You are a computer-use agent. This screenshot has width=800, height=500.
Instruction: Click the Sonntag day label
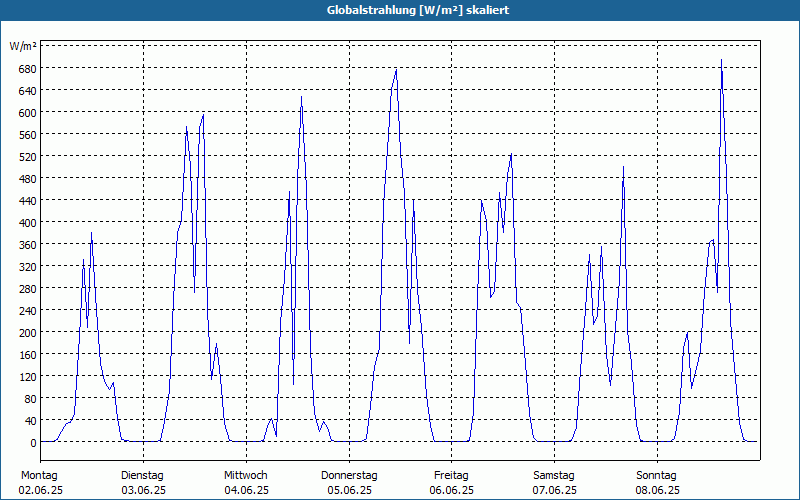[657, 476]
